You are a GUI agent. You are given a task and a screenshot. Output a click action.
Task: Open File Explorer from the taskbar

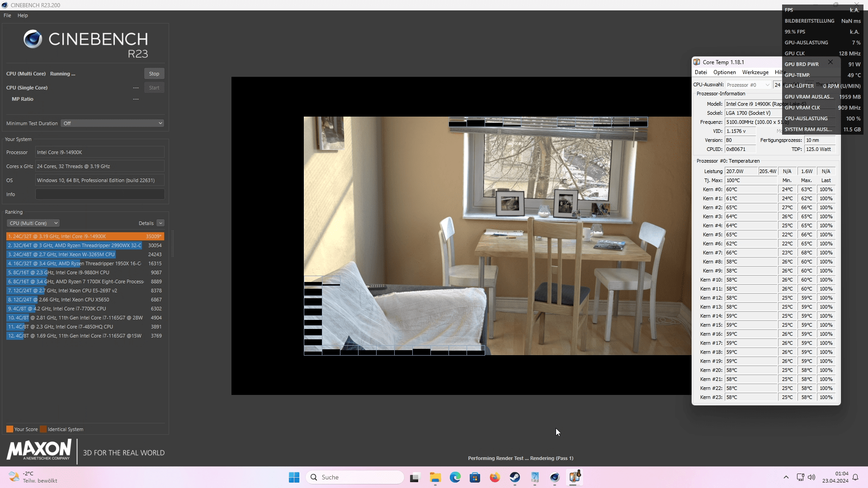(435, 477)
